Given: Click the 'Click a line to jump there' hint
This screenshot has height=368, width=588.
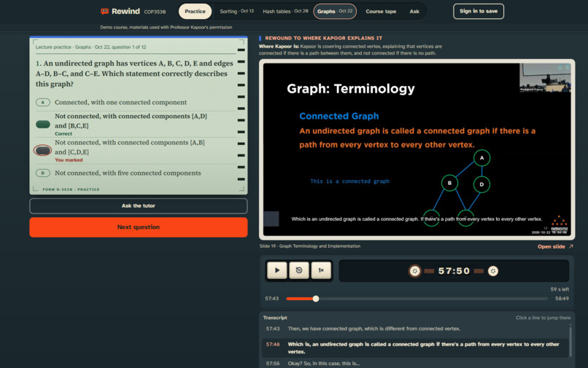Looking at the screenshot, I should point(543,318).
